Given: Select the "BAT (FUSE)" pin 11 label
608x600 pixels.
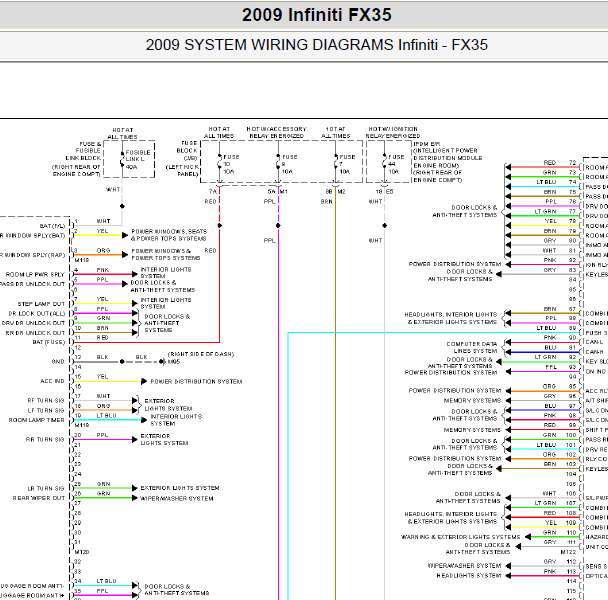Looking at the screenshot, I should point(48,342).
